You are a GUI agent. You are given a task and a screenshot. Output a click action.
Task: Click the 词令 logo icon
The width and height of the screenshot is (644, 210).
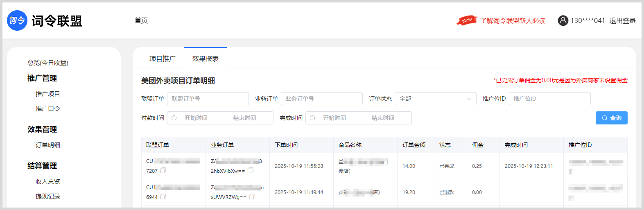pos(17,20)
